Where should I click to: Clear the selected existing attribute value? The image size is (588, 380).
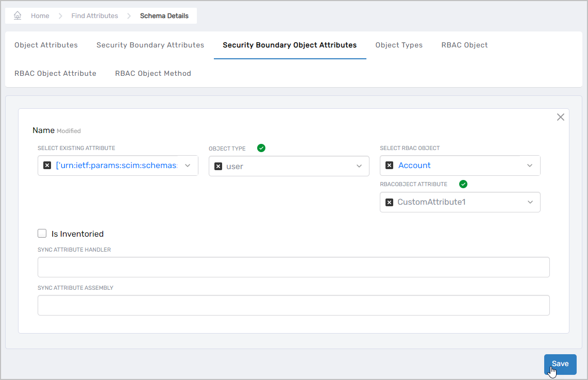pos(47,166)
